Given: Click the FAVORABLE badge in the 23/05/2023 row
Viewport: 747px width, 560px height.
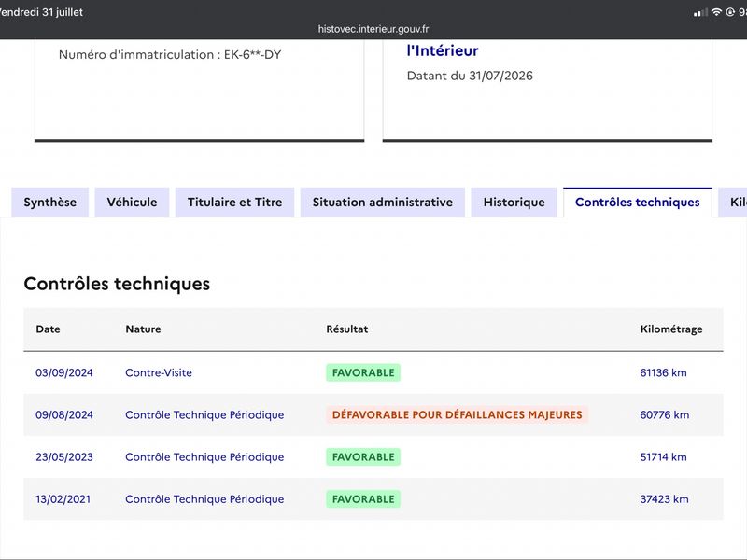Looking at the screenshot, I should (x=363, y=457).
